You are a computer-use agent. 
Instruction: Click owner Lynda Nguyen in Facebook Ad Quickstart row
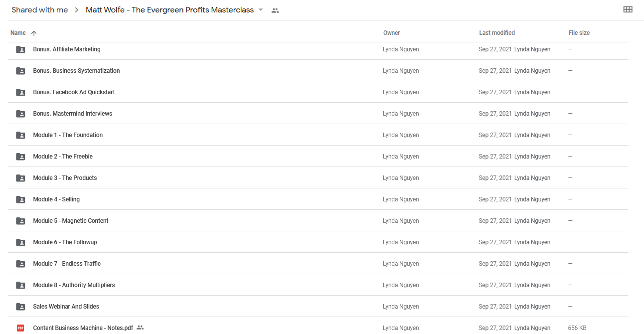[401, 92]
